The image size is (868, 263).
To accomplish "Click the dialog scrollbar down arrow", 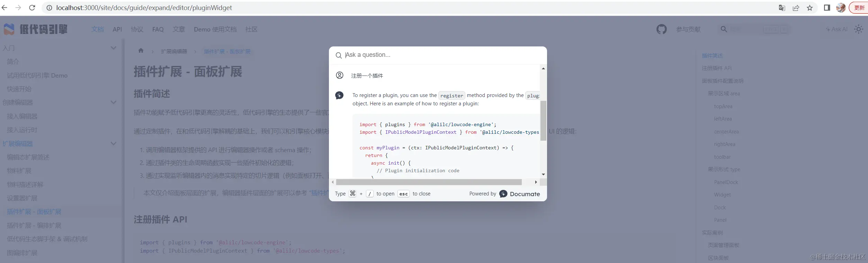I will [x=543, y=174].
